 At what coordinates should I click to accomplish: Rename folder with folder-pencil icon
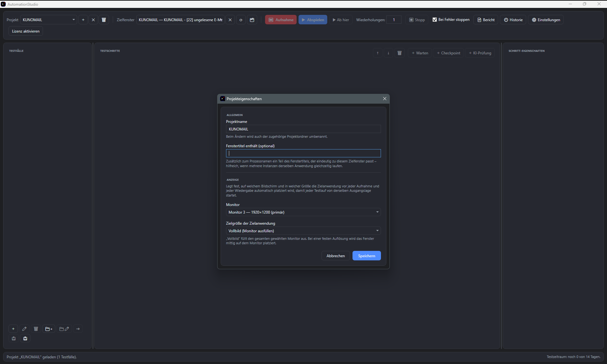[64, 329]
